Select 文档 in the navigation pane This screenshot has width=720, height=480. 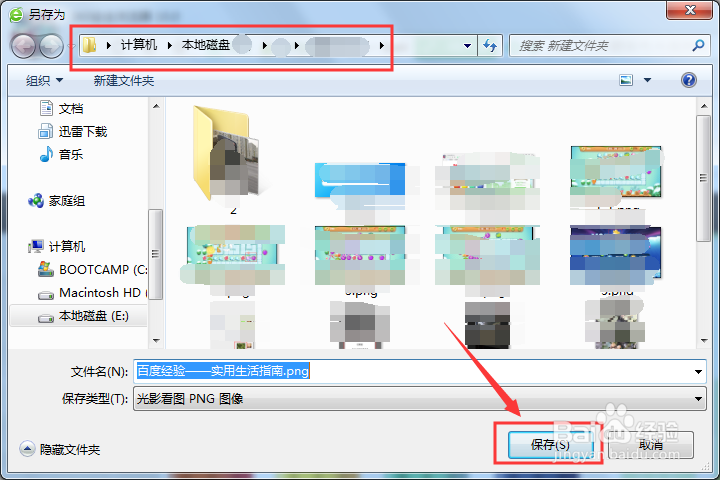pos(71,108)
